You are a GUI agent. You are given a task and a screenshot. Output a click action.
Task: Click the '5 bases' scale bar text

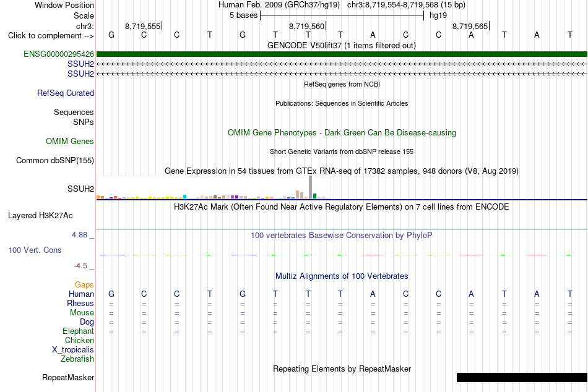coord(244,15)
